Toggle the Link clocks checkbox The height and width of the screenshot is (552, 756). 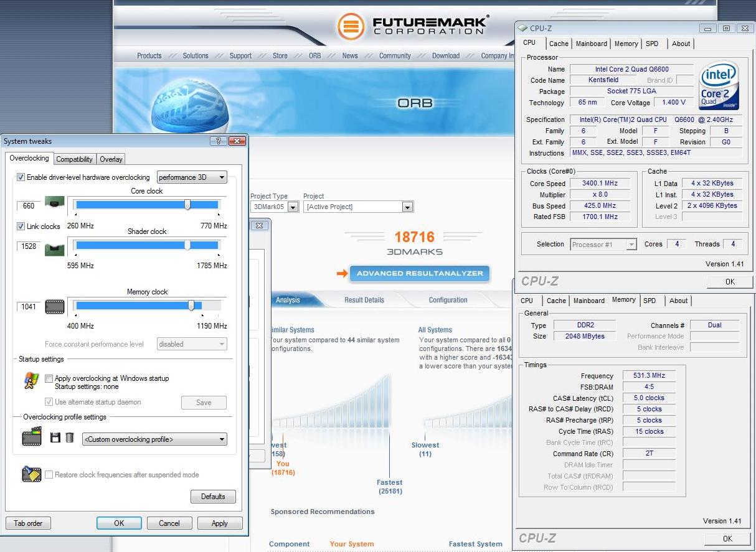pyautogui.click(x=21, y=227)
